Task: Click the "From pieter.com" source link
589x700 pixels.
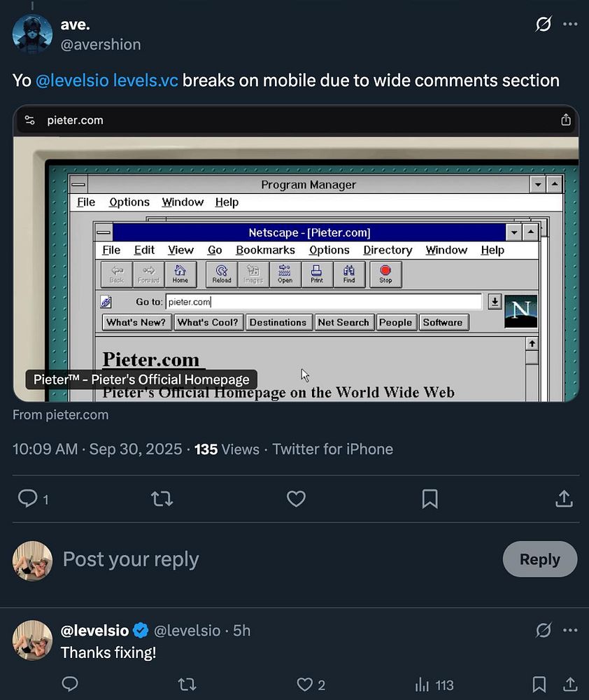Action: [61, 414]
